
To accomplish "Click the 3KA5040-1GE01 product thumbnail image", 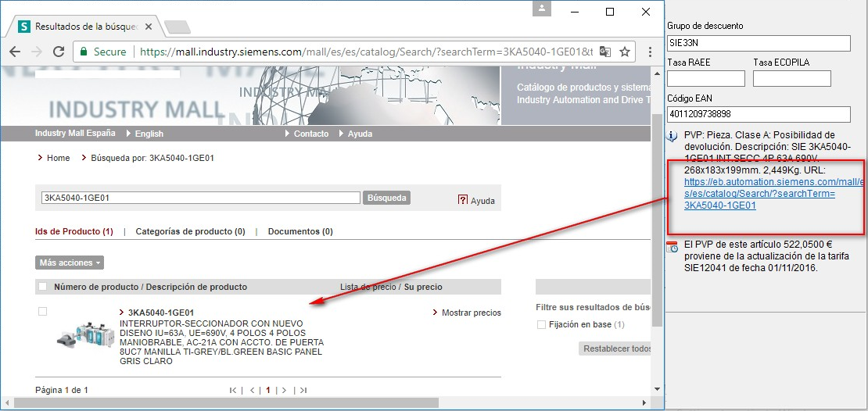I will click(x=84, y=334).
